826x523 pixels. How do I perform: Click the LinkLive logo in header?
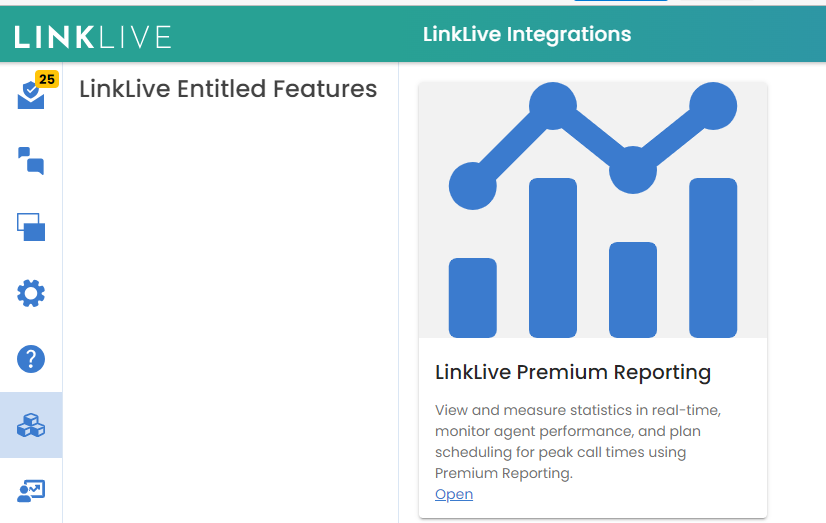pyautogui.click(x=93, y=36)
